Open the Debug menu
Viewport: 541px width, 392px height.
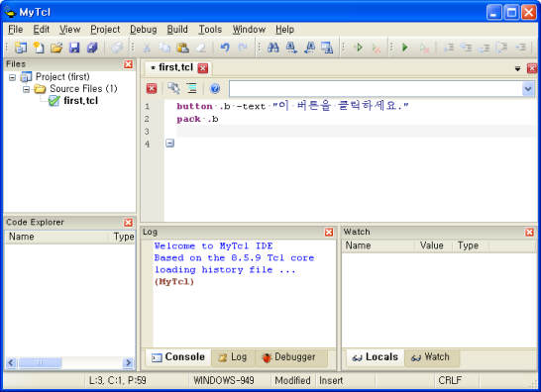coord(144,30)
